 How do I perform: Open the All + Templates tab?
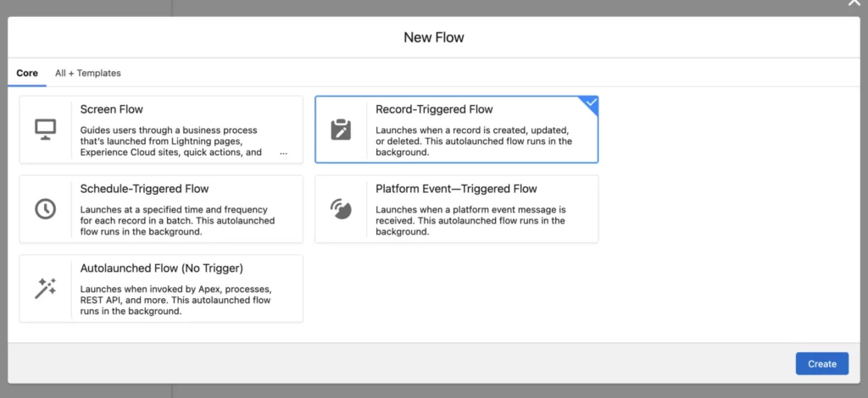coord(88,73)
